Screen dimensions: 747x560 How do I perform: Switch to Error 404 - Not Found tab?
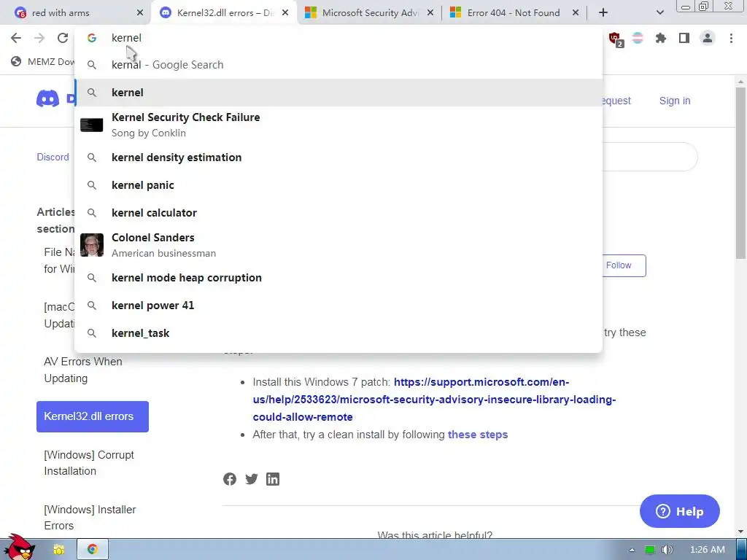(514, 13)
